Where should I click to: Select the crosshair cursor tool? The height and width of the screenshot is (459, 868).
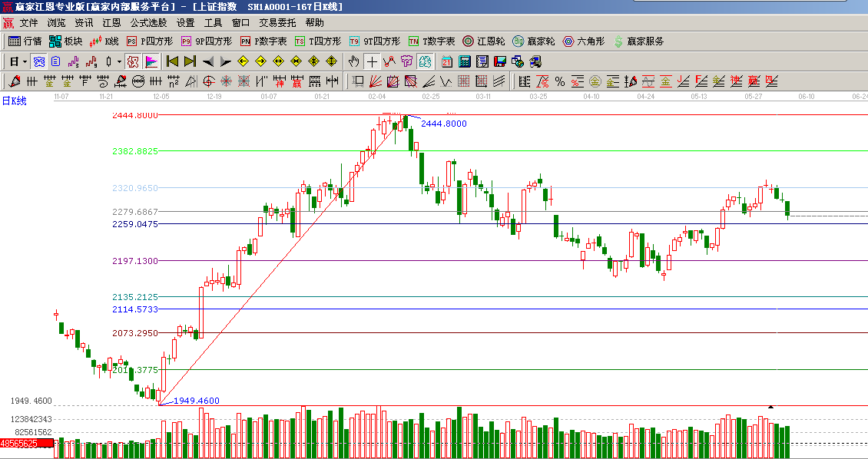pyautogui.click(x=372, y=61)
